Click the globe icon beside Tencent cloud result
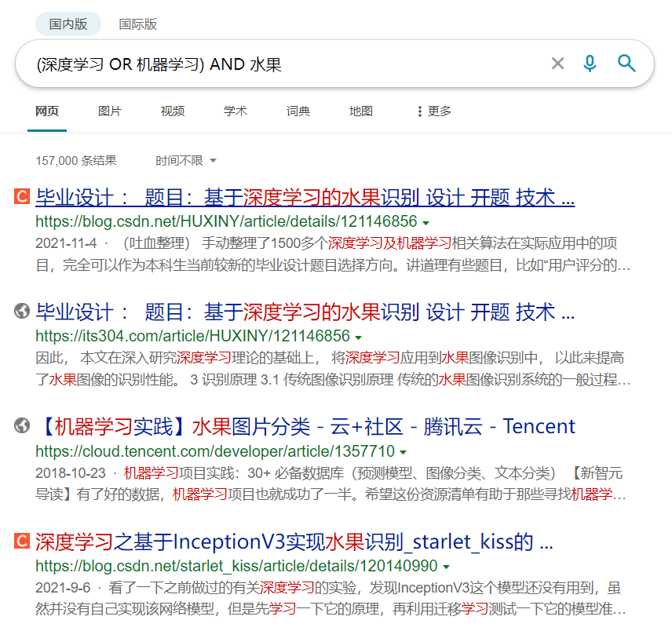Image resolution: width=672 pixels, height=631 pixels. (22, 426)
